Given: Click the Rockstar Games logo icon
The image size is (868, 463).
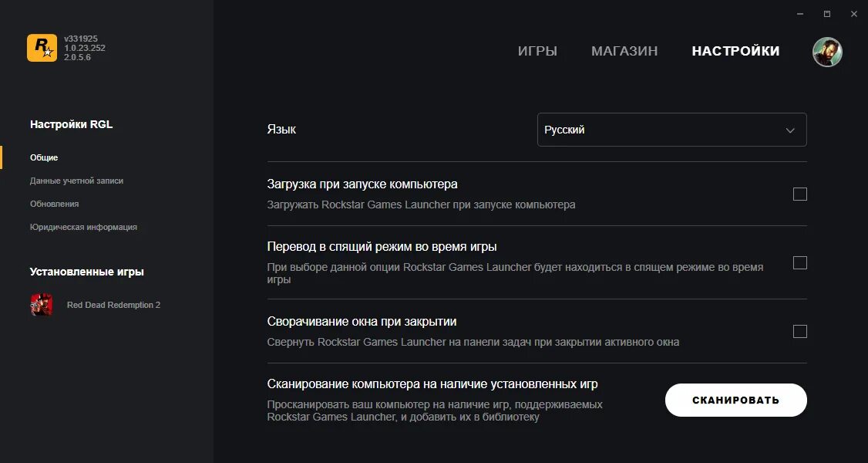Looking at the screenshot, I should 42,48.
